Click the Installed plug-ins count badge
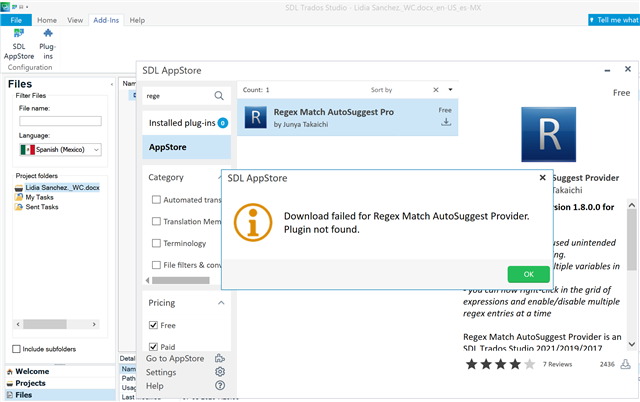Screen dimensions: 640x402 tap(222, 123)
